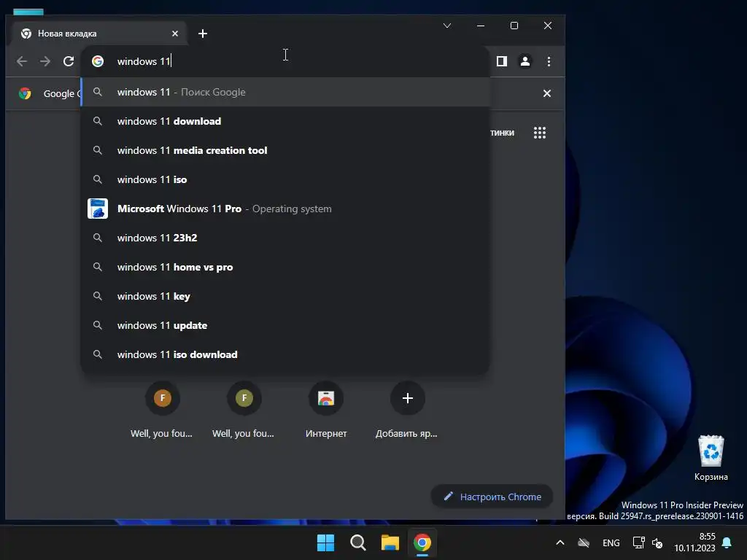Select suggestion windows 11 key
The height and width of the screenshot is (560, 747).
[x=285, y=296]
